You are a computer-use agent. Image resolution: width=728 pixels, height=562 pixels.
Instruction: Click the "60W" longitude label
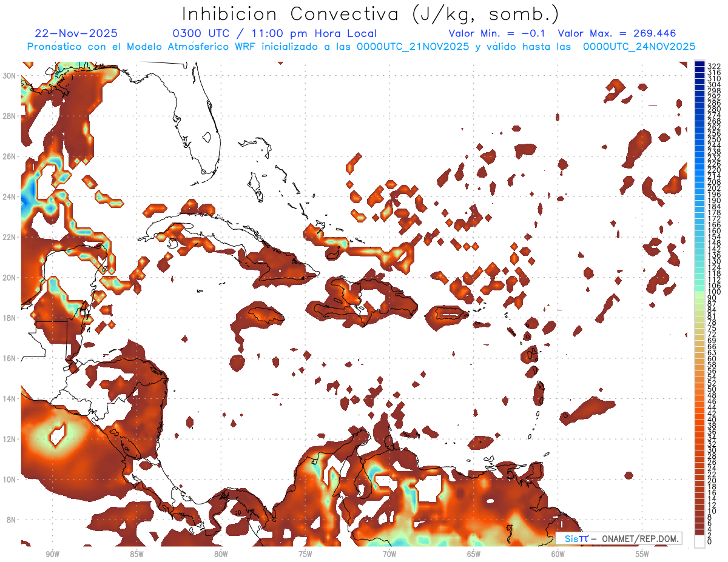click(558, 554)
